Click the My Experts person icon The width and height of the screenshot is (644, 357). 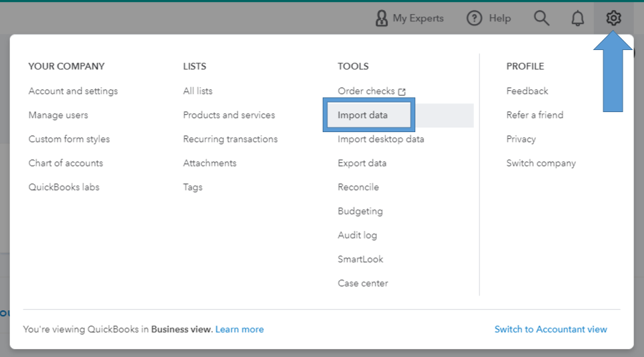(x=382, y=19)
